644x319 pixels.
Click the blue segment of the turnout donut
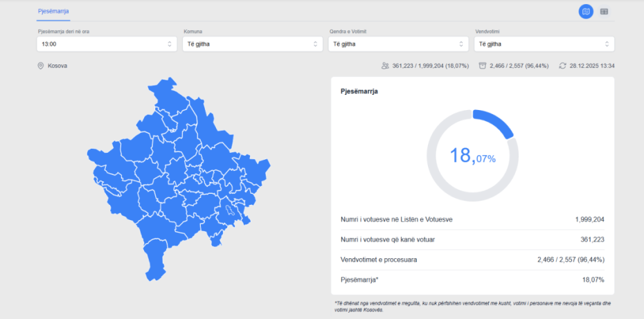click(x=497, y=122)
